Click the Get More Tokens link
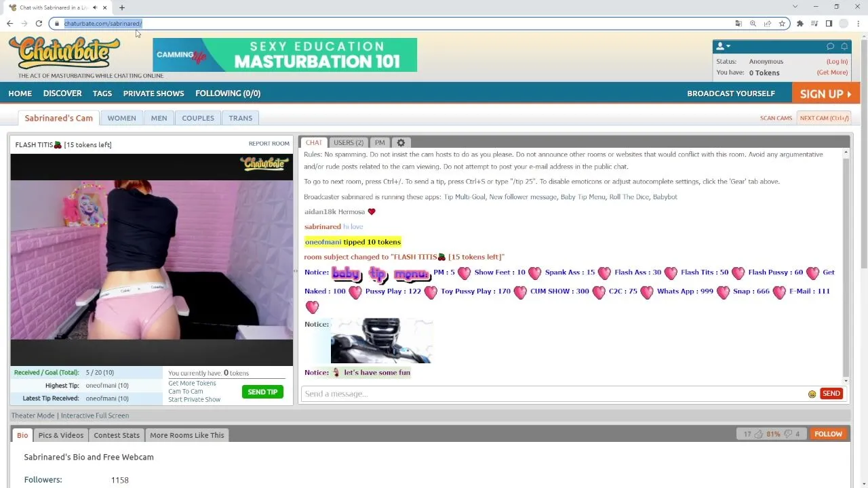868x488 pixels. (x=193, y=383)
